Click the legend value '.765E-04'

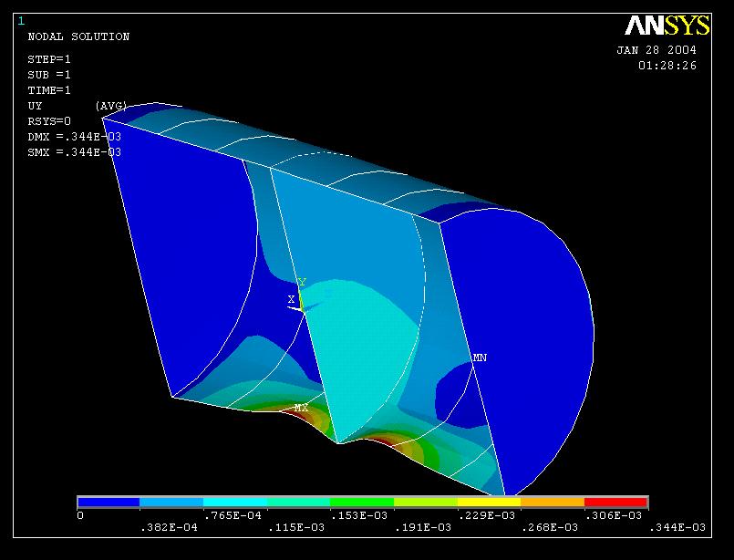click(233, 515)
